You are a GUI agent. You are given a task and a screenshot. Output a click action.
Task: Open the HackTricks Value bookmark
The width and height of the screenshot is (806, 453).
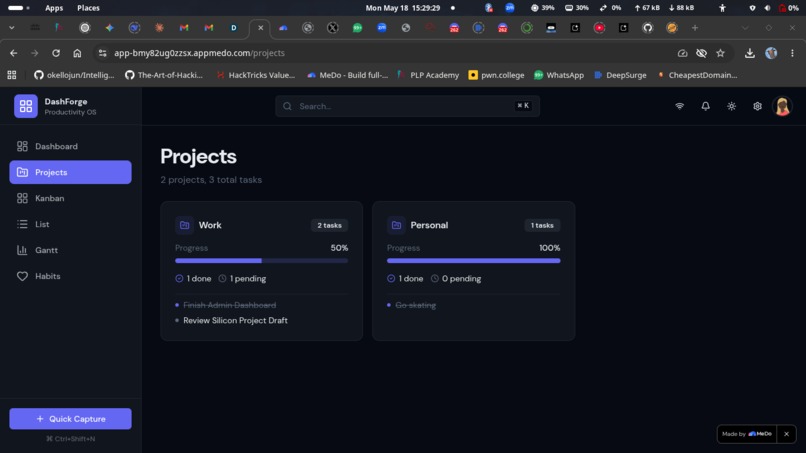pyautogui.click(x=255, y=75)
